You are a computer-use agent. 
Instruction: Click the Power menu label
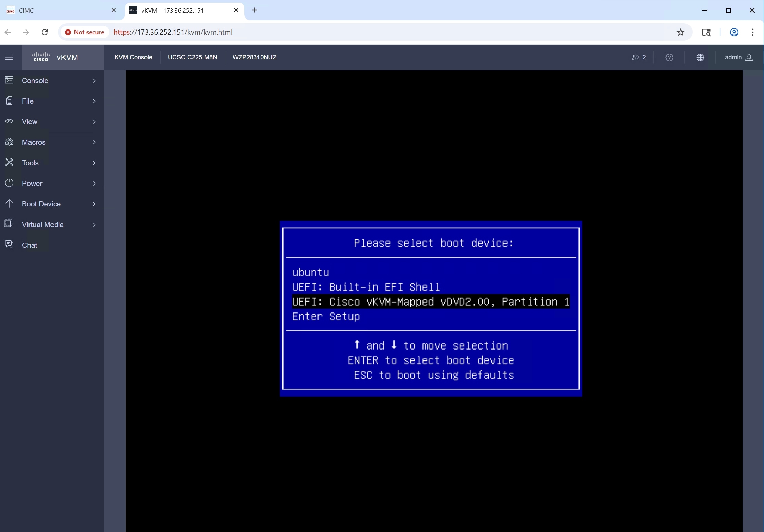pyautogui.click(x=32, y=183)
